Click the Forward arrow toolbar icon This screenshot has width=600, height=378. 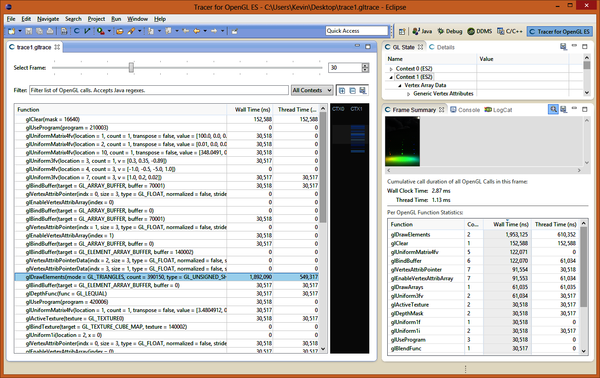[214, 31]
